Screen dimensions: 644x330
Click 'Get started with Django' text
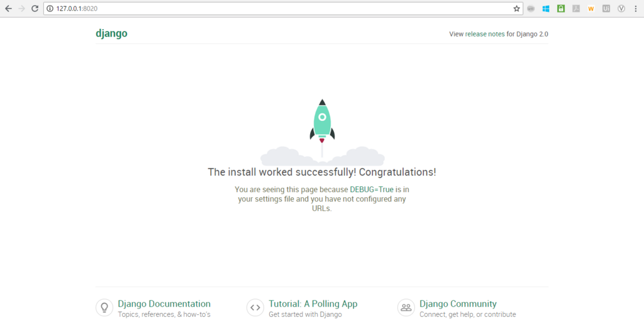[x=305, y=314]
